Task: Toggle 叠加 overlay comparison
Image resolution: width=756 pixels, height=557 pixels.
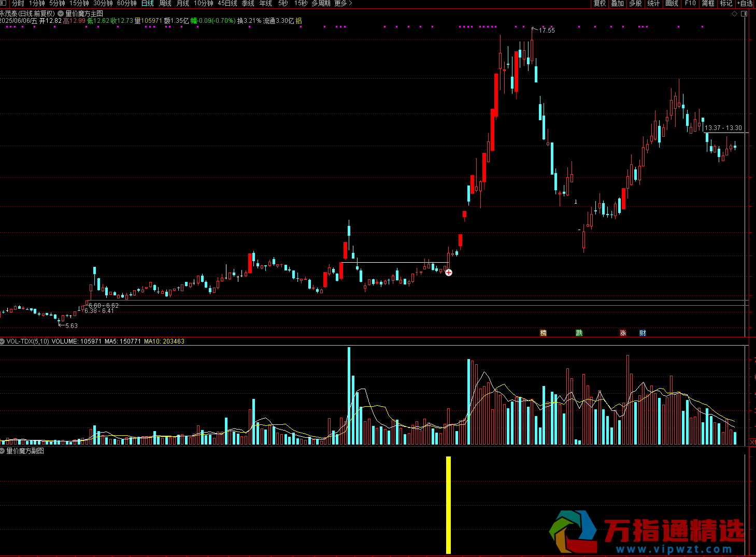Action: point(617,4)
